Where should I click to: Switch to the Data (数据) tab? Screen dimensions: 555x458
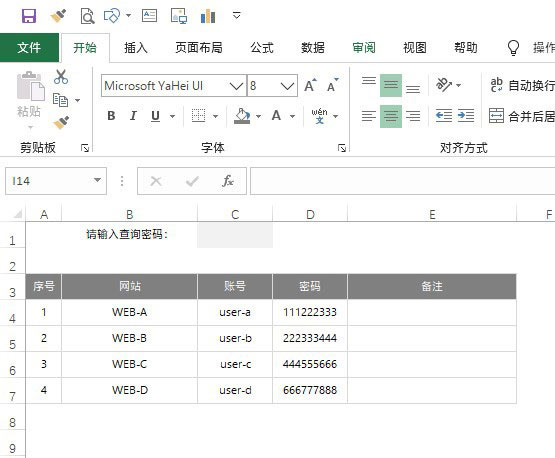(x=313, y=47)
